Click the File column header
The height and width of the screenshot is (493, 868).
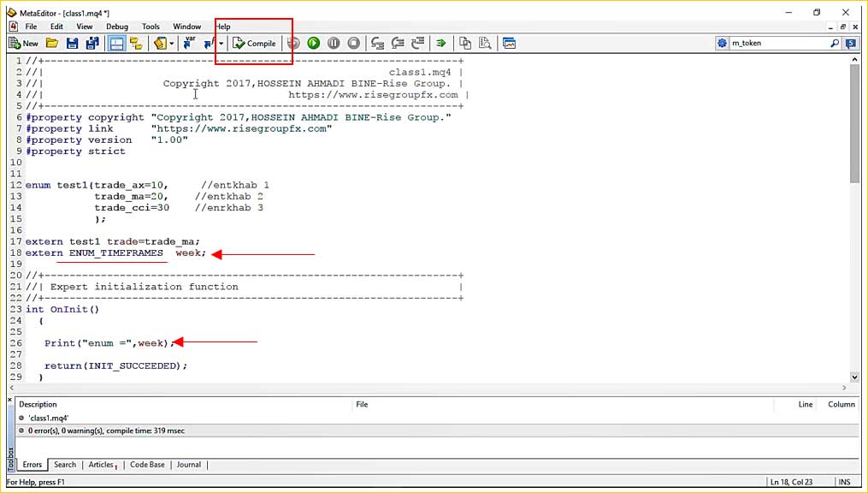point(563,404)
